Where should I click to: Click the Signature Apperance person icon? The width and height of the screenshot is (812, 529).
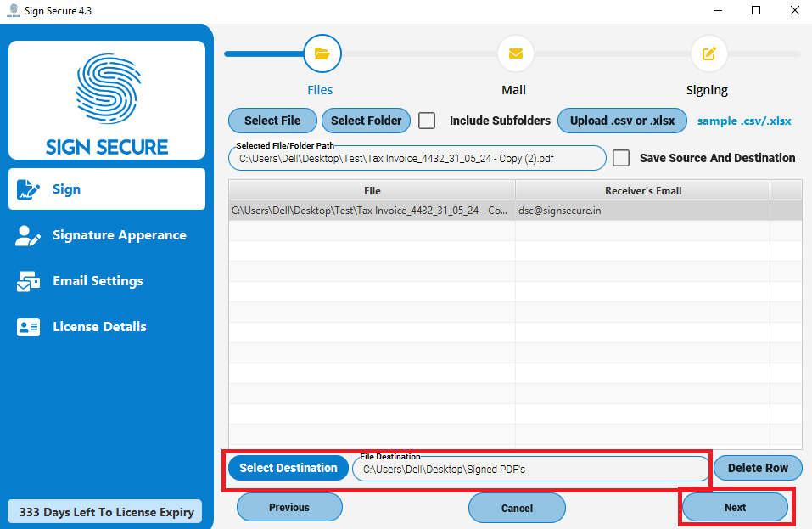(x=28, y=235)
